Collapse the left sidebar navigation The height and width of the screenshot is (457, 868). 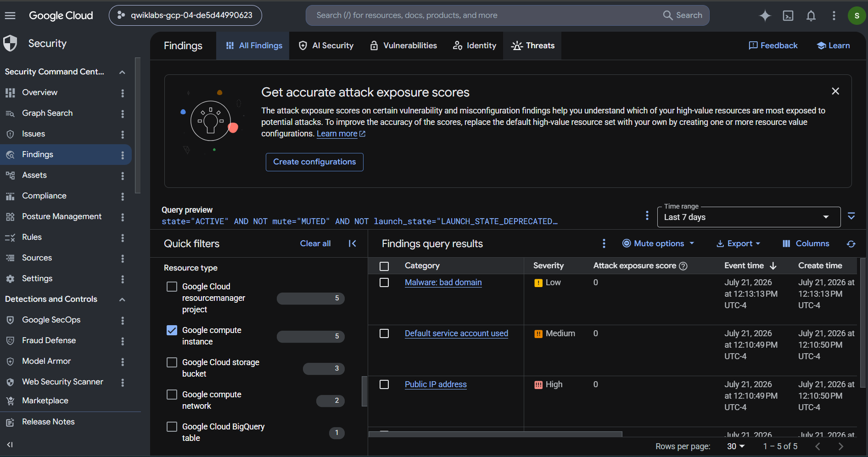[x=10, y=445]
